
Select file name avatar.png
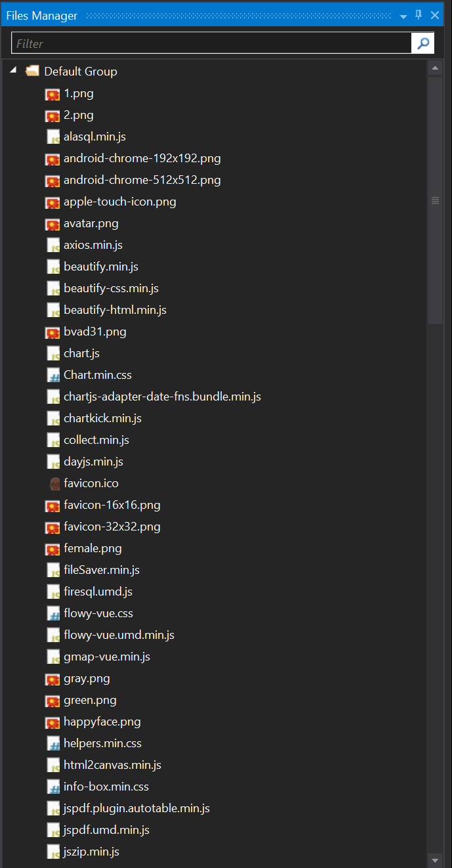pos(91,223)
